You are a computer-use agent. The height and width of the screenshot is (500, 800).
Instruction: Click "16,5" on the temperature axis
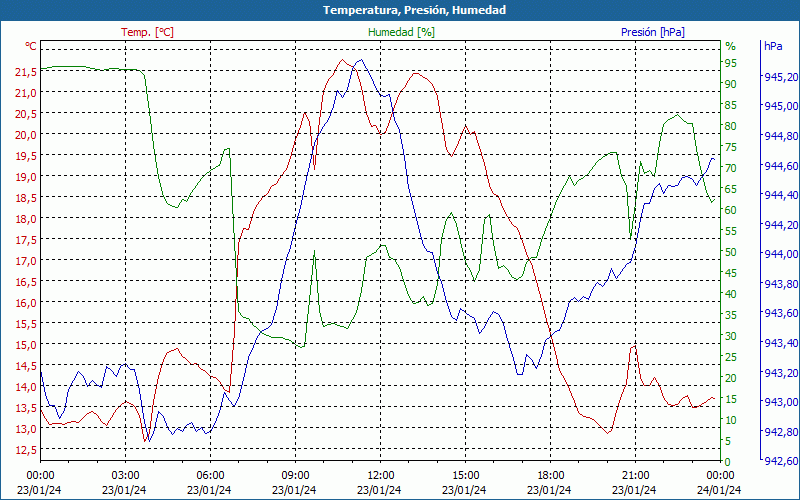coord(26,282)
